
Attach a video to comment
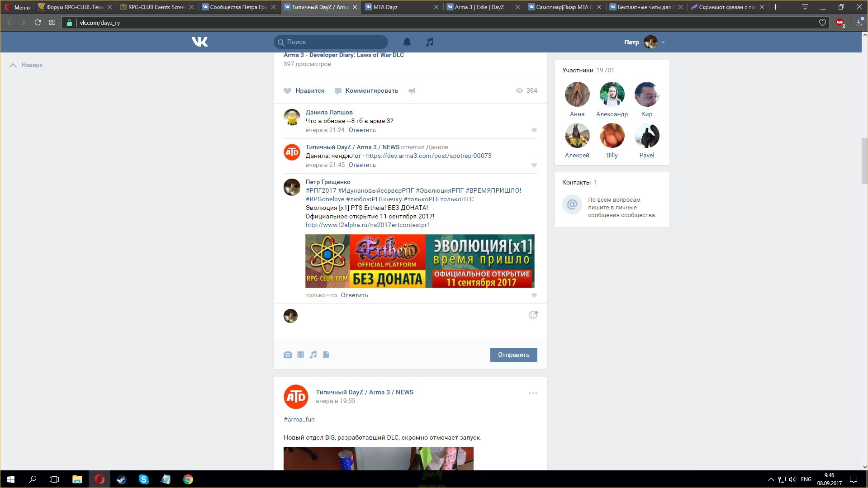pyautogui.click(x=300, y=355)
